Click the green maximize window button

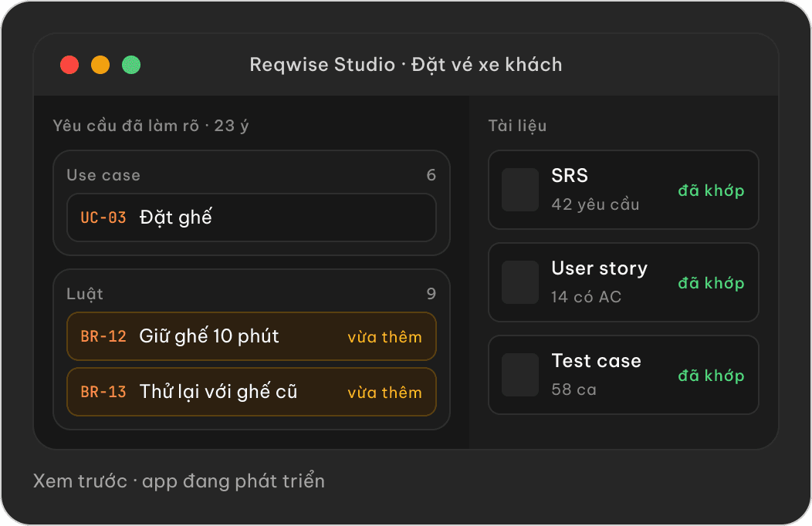[x=131, y=65]
